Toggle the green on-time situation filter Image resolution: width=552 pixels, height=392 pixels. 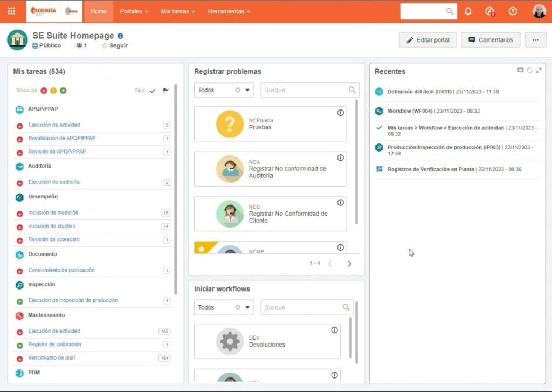(63, 91)
